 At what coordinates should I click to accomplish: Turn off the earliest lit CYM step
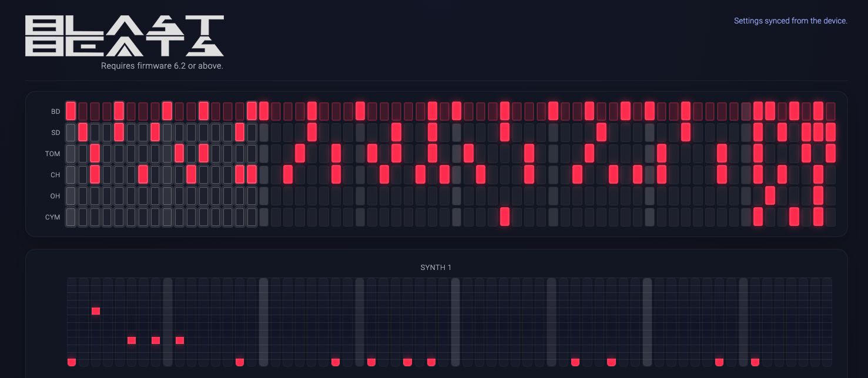point(505,217)
